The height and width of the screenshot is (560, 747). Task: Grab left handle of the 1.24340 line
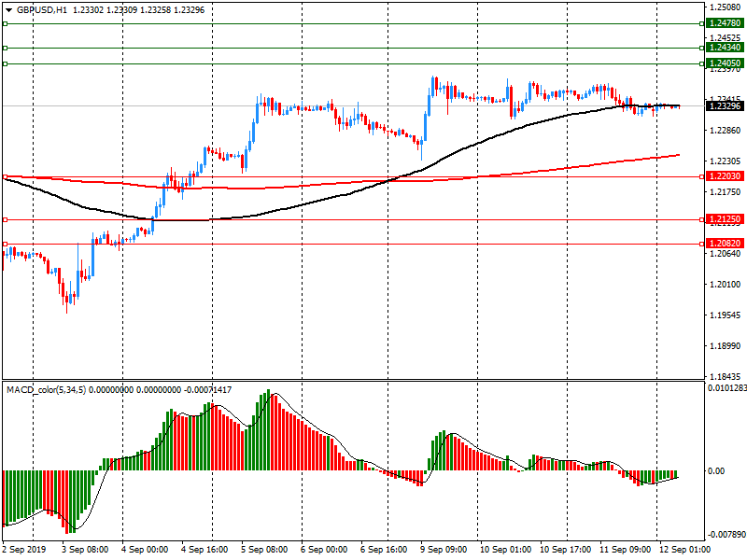tap(6, 48)
